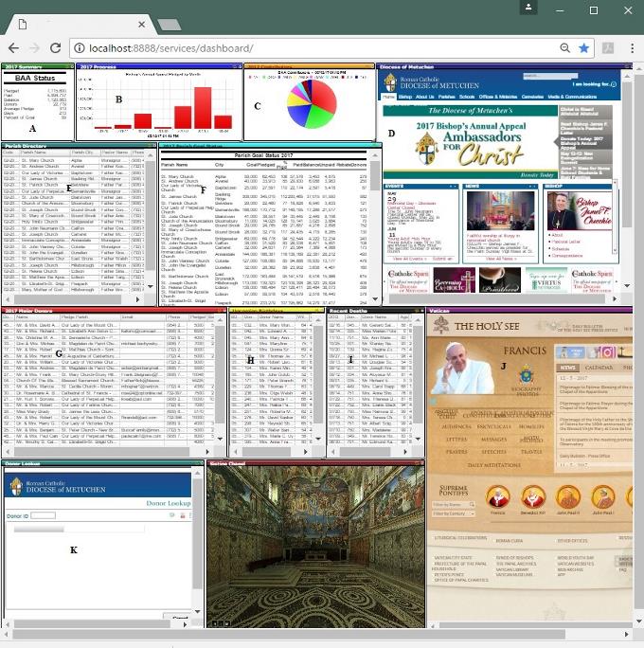Expand the 'I am looking for' dropdown
The width and height of the screenshot is (644, 648).
pyautogui.click(x=595, y=84)
